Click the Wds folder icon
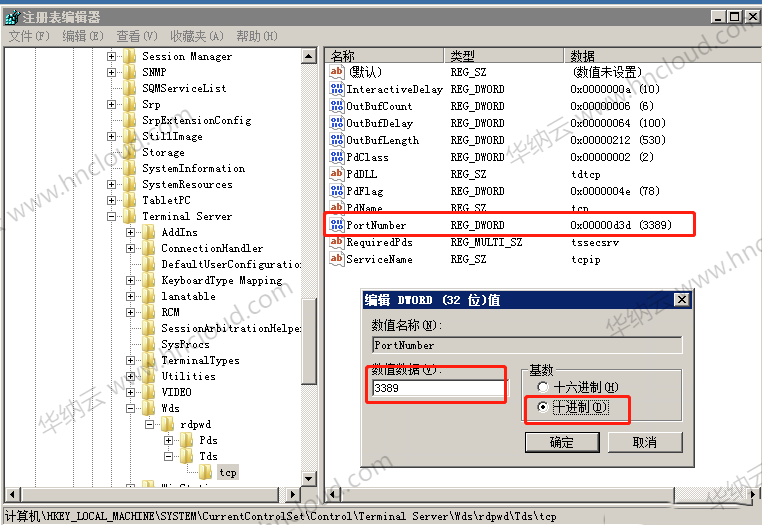This screenshot has width=762, height=525. click(x=149, y=408)
